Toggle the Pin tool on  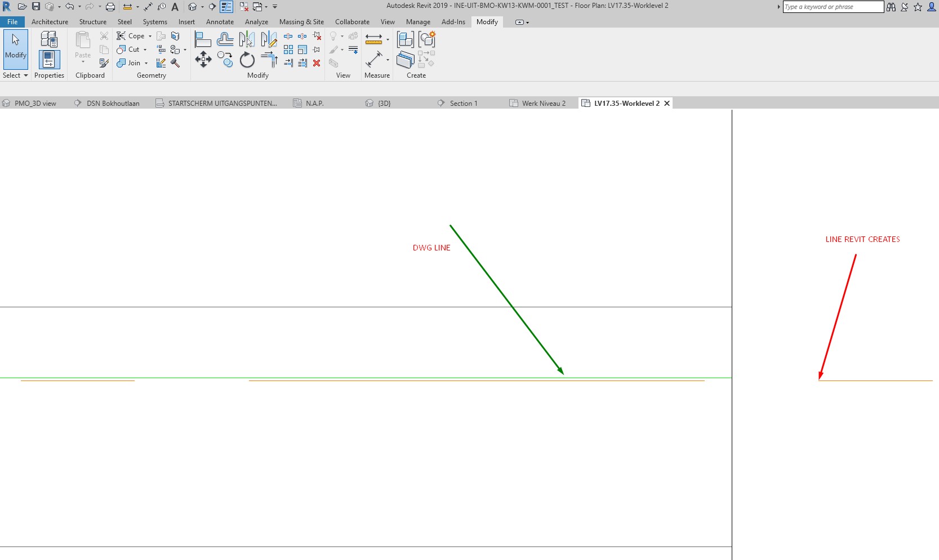tap(317, 49)
